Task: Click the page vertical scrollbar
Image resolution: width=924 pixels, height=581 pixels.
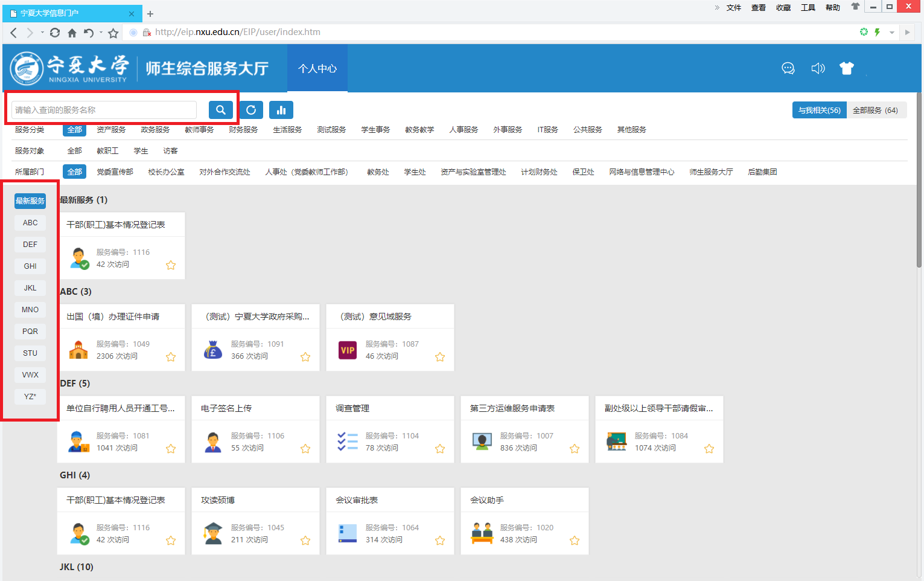Action: click(x=919, y=181)
